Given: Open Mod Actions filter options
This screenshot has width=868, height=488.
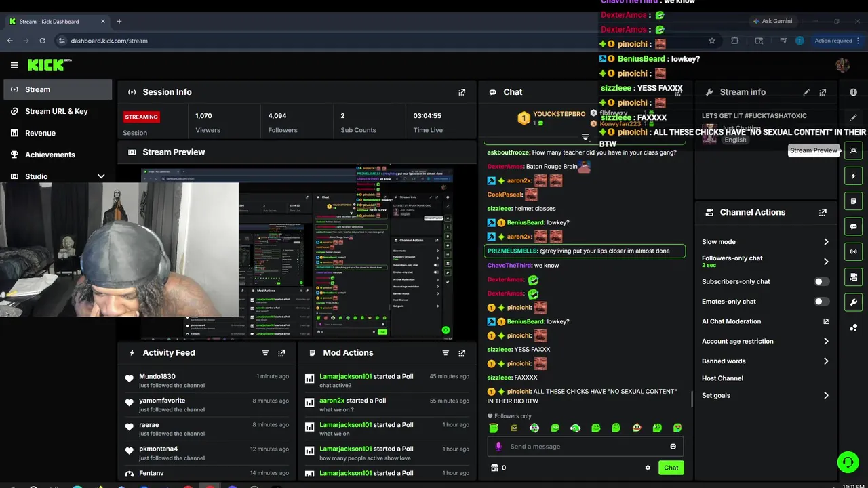Looking at the screenshot, I should (446, 353).
